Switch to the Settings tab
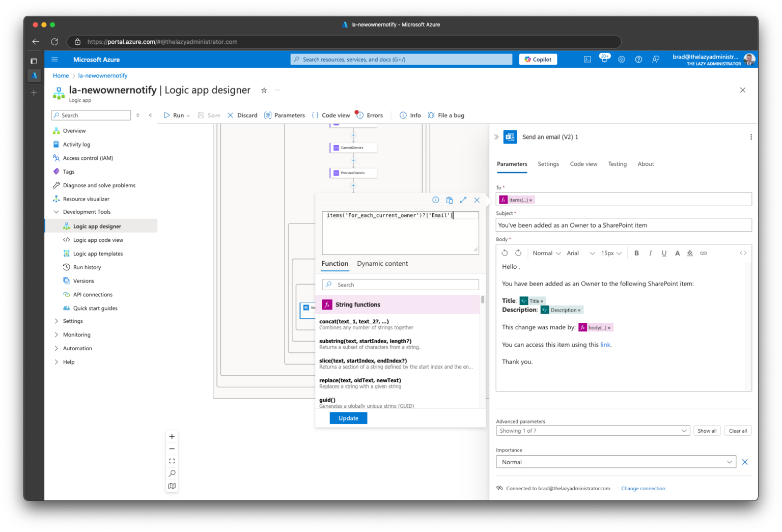 click(548, 164)
